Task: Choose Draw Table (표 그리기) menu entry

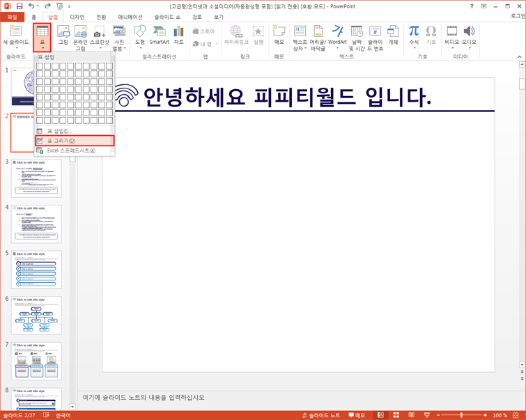Action: [x=75, y=141]
